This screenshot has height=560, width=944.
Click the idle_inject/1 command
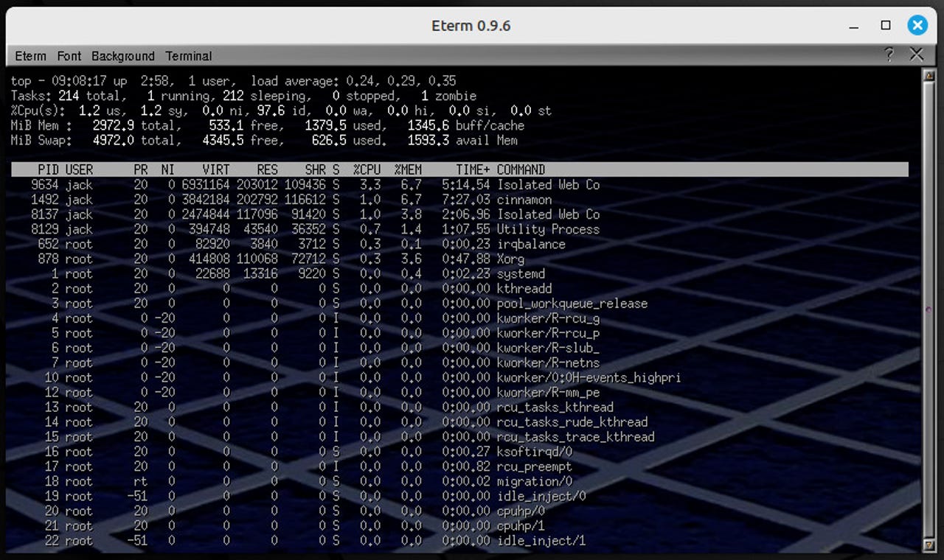pyautogui.click(x=541, y=540)
